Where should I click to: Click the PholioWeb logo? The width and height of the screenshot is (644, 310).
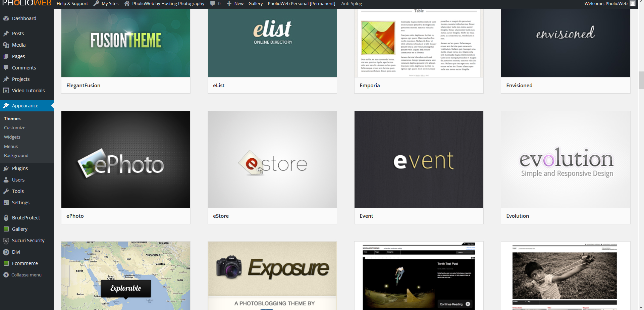pyautogui.click(x=27, y=3)
